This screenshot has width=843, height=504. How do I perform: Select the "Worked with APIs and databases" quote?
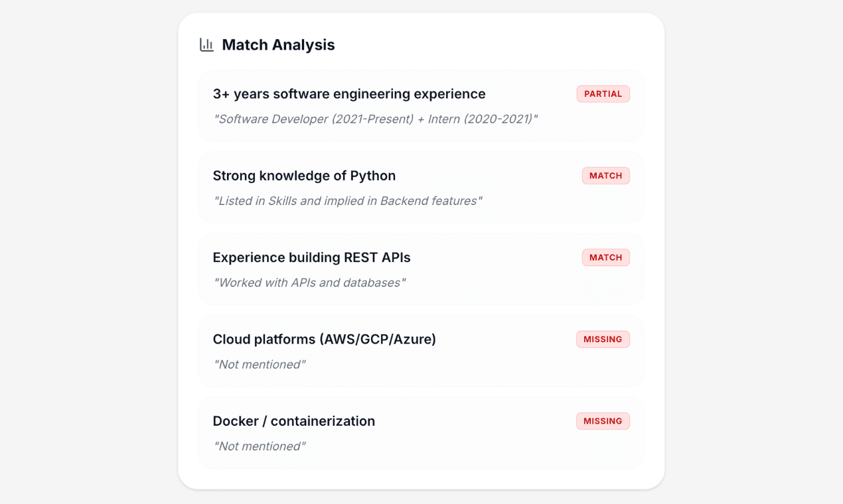click(309, 283)
